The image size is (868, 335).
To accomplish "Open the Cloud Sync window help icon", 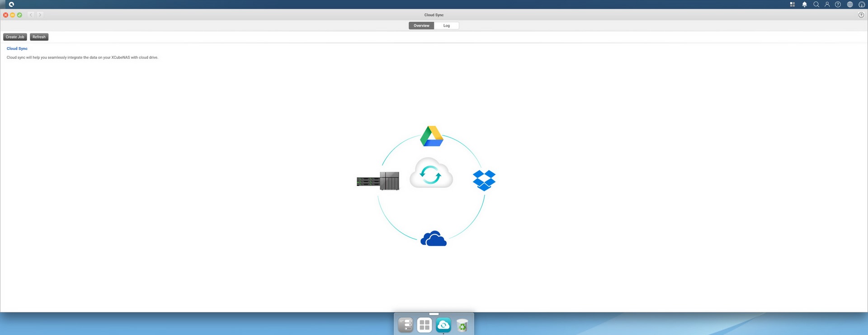I will (x=861, y=15).
